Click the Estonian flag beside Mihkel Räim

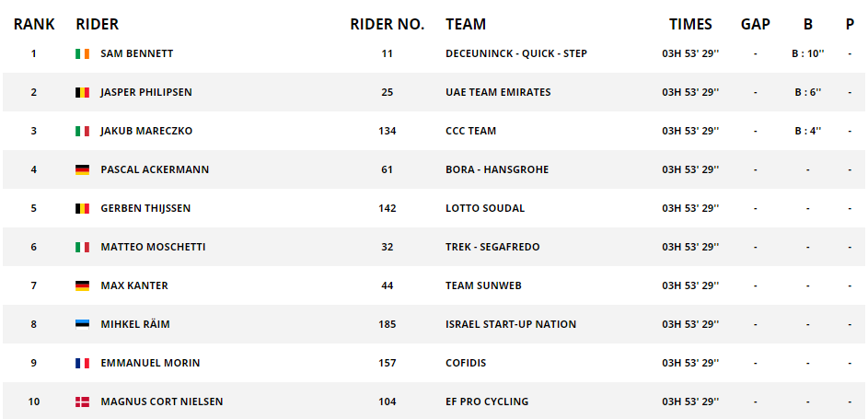[83, 324]
